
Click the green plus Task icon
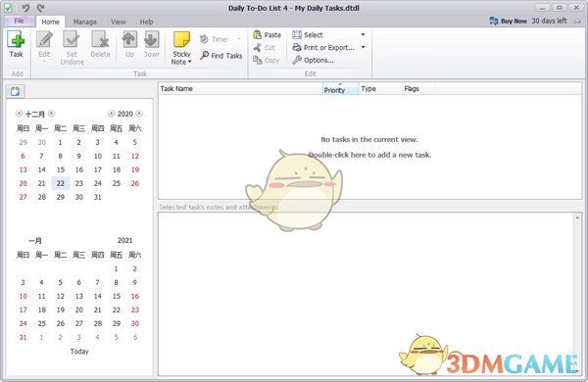pos(16,39)
